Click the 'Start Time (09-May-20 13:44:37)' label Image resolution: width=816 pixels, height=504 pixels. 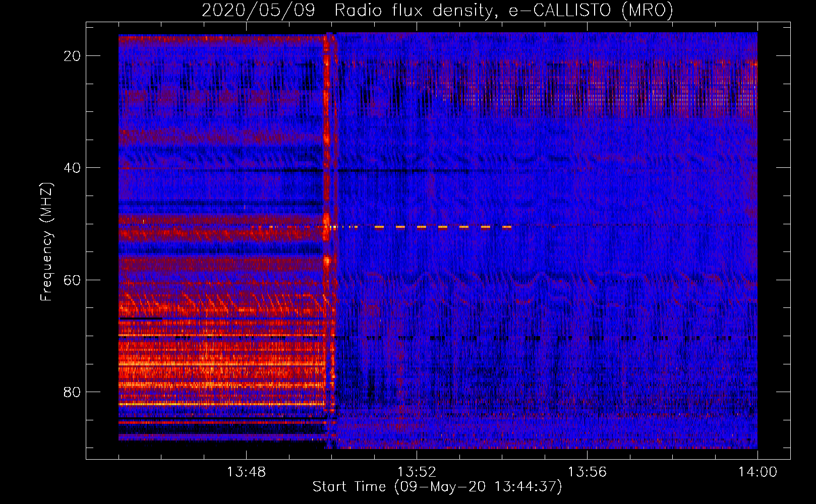[x=437, y=487]
